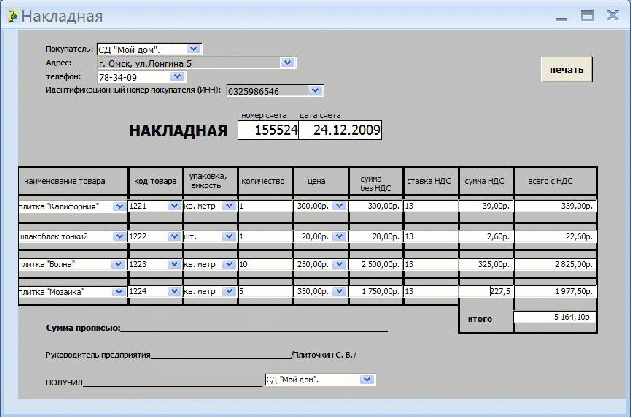The width and height of the screenshot is (632, 418).
Task: Click the количество field containing 10
Action: click(263, 264)
